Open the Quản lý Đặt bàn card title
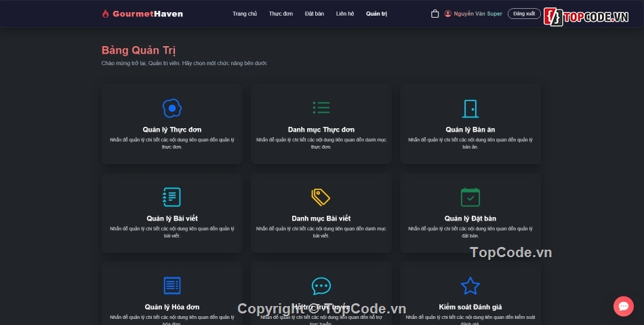Screen dimensions: 644x325 tap(470, 218)
